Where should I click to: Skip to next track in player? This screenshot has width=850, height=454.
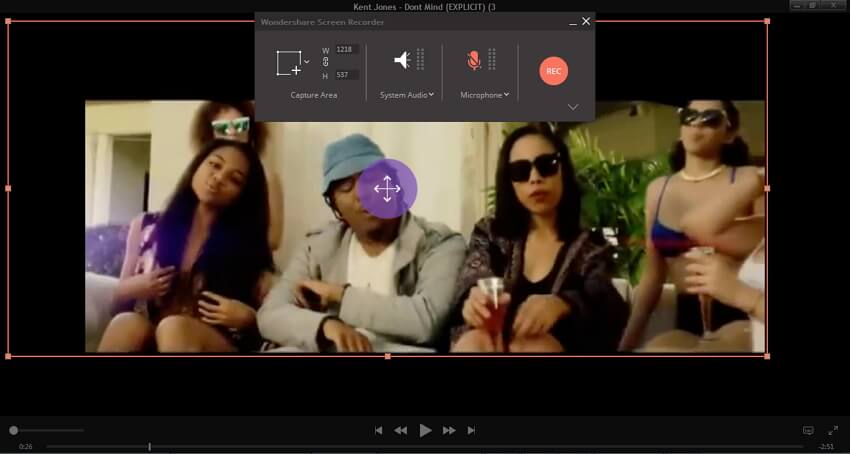click(x=471, y=431)
